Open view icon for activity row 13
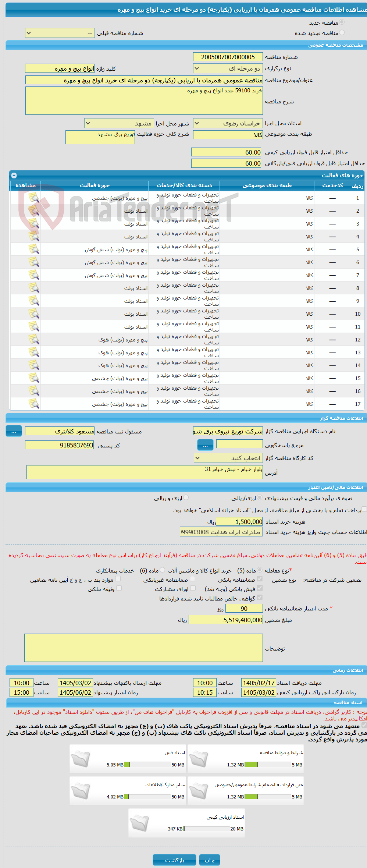Image resolution: width=367 pixels, height=868 pixels. (34, 352)
